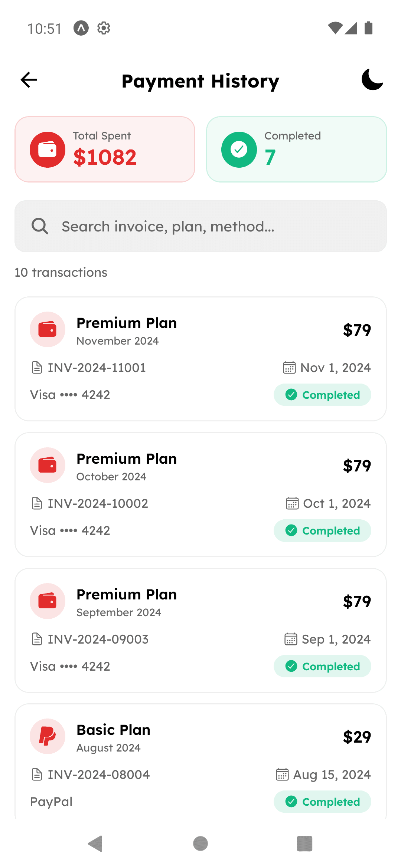Click wallet icon of October 2024 payment
401x868 pixels.
pyautogui.click(x=48, y=465)
